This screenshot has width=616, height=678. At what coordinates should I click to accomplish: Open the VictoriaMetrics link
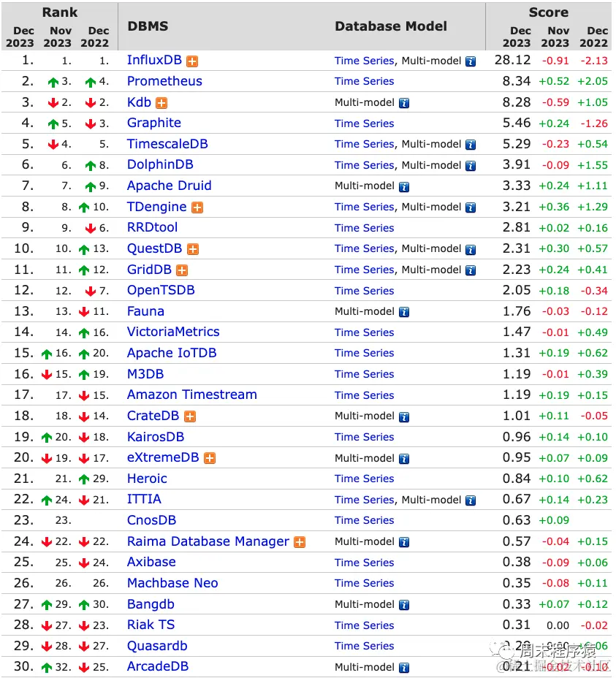click(x=173, y=332)
